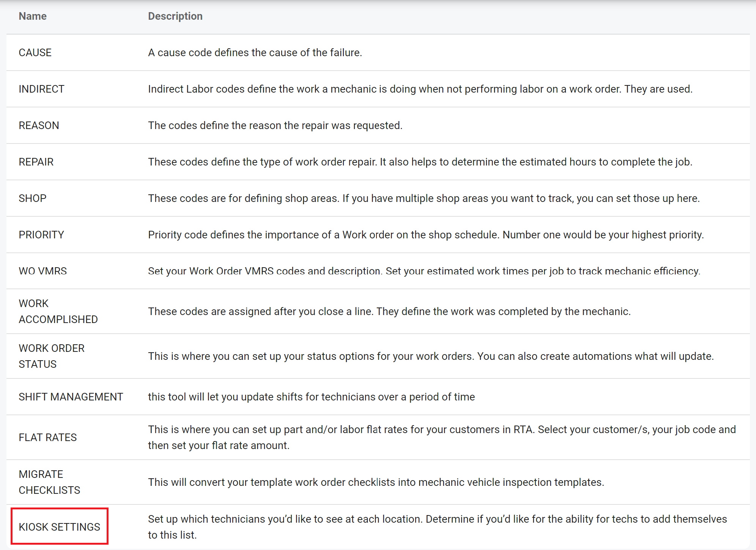The image size is (756, 550).
Task: Click the cause code failure description
Action: (255, 53)
